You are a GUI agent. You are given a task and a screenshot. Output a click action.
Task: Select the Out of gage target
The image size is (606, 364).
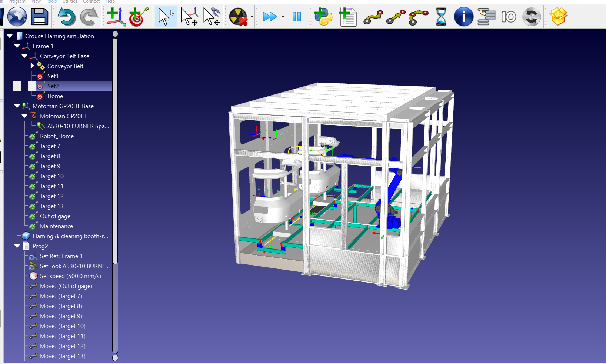55,216
